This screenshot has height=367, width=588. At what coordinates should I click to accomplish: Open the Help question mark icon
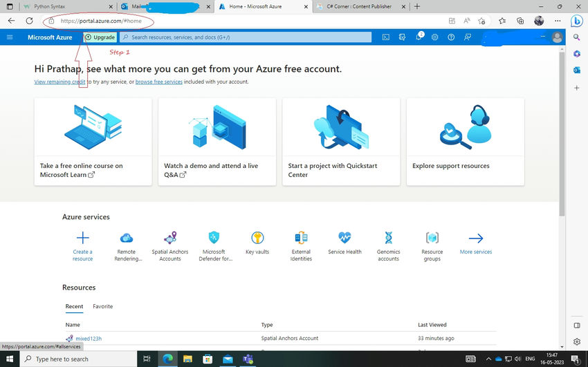point(451,37)
